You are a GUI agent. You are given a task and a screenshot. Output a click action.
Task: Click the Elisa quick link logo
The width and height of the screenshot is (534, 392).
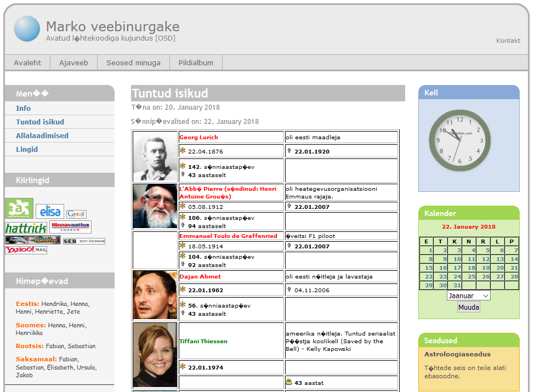pyautogui.click(x=50, y=211)
